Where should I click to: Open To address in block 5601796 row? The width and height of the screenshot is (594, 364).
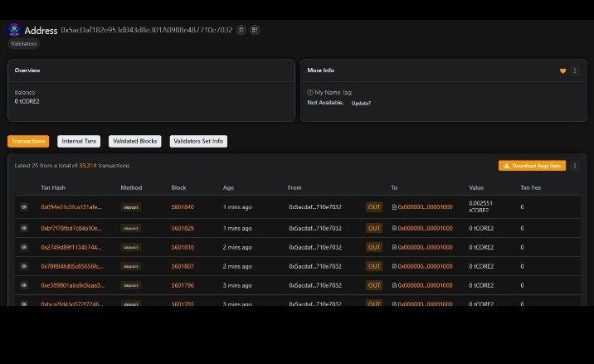click(x=425, y=285)
